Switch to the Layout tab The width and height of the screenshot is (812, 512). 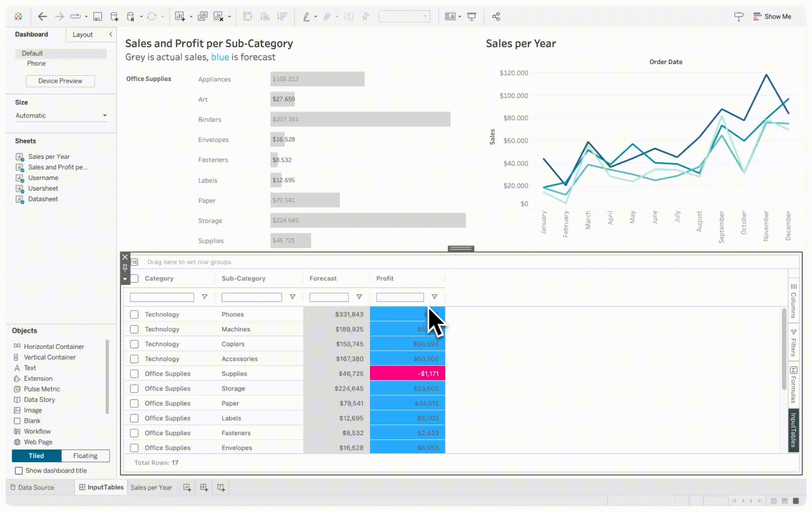pos(83,35)
